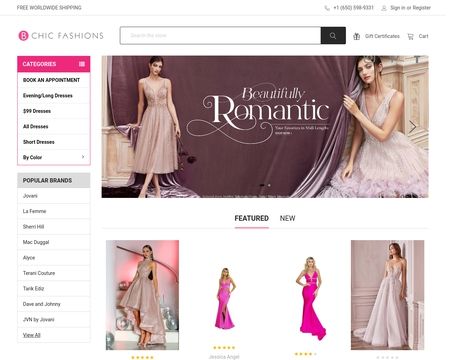Switch to the NEW products tab
Screen dimensions: 450x360
(x=287, y=218)
